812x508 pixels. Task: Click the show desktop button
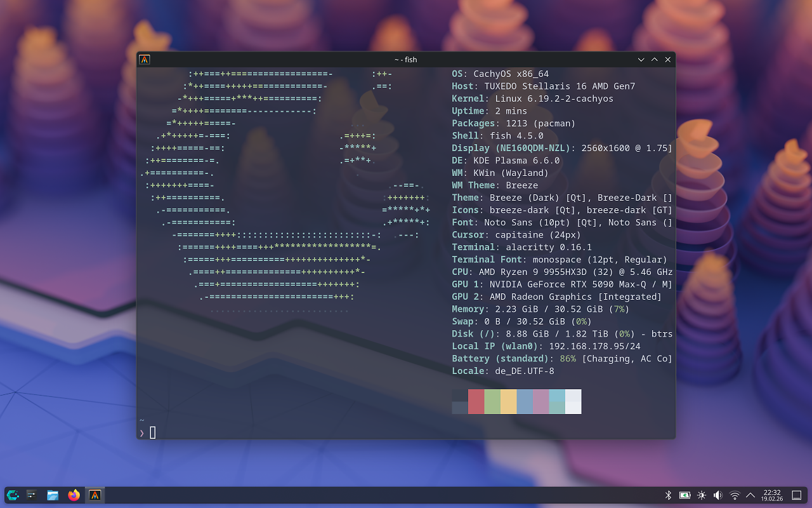click(797, 495)
